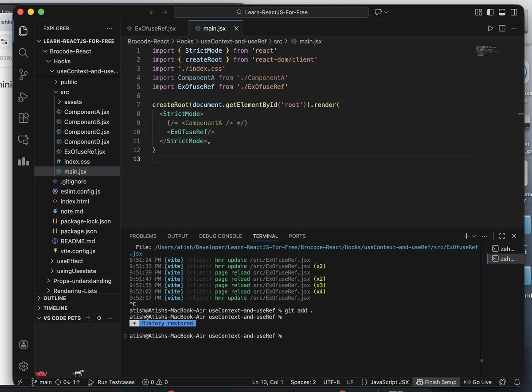Open the chat sparkle icon in activity bar
The width and height of the screenshot is (532, 392).
(23, 140)
